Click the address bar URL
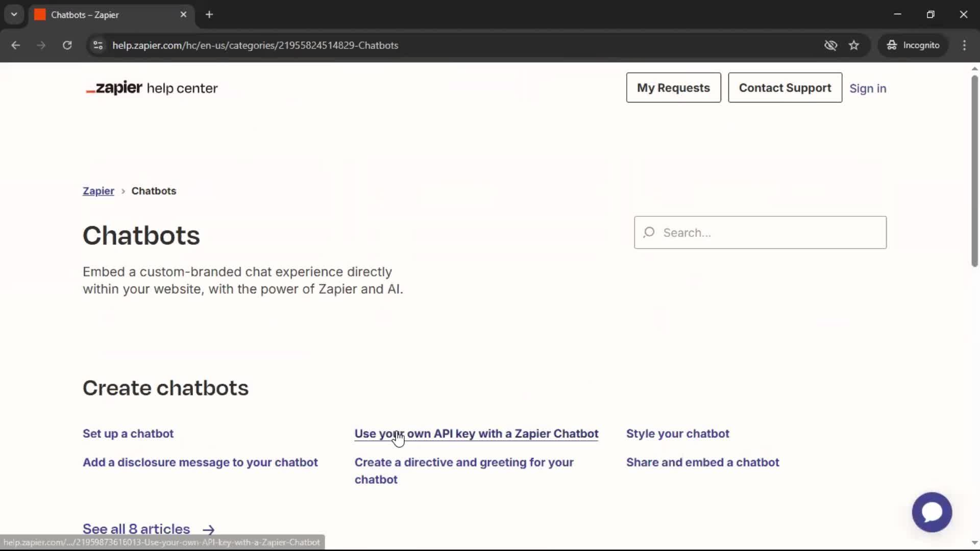The width and height of the screenshot is (980, 551). tap(255, 45)
